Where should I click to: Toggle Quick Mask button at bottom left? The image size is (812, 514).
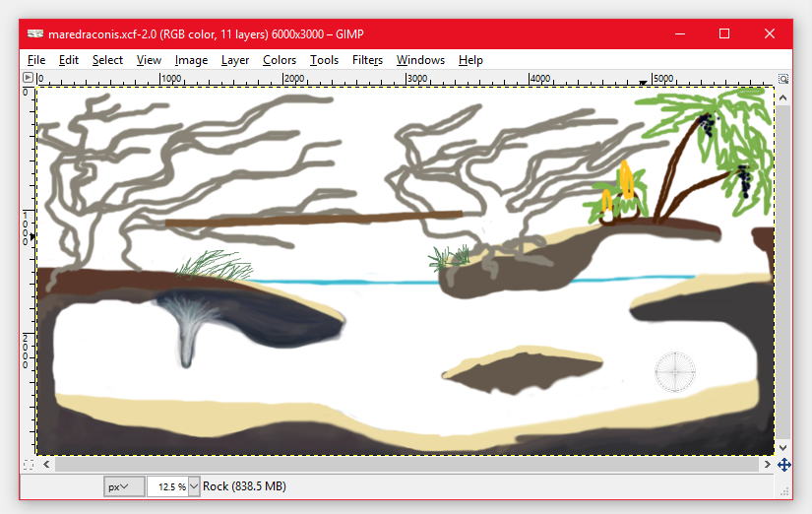point(29,465)
